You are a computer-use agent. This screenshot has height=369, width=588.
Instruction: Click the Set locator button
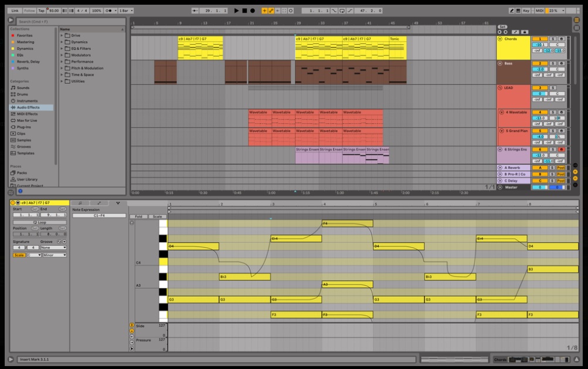(502, 27)
